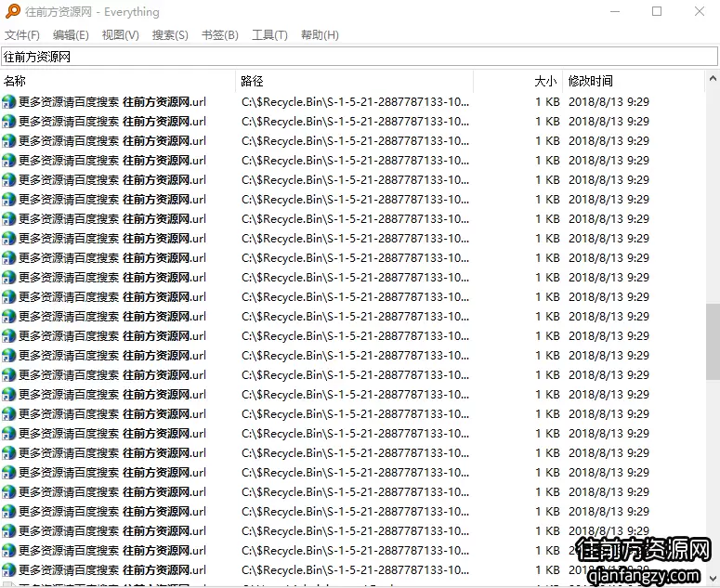Close the Everything window
Viewport: 720px width, 588px height.
(x=700, y=11)
